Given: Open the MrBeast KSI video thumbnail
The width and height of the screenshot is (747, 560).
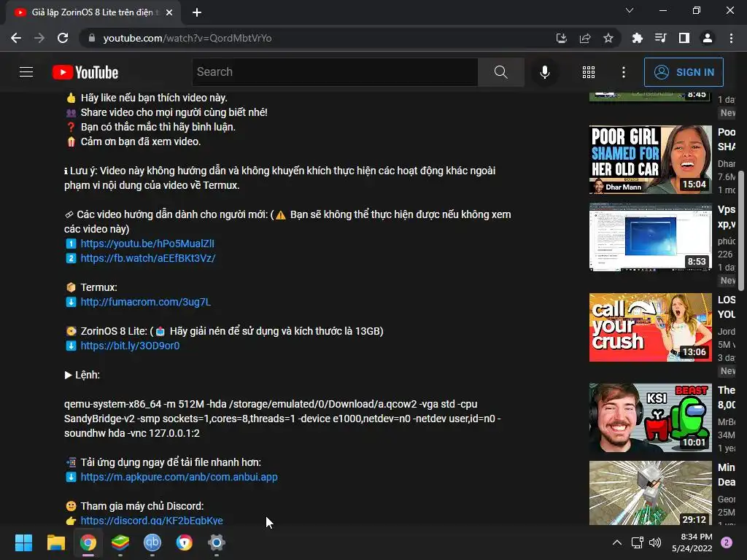Looking at the screenshot, I should pos(650,418).
